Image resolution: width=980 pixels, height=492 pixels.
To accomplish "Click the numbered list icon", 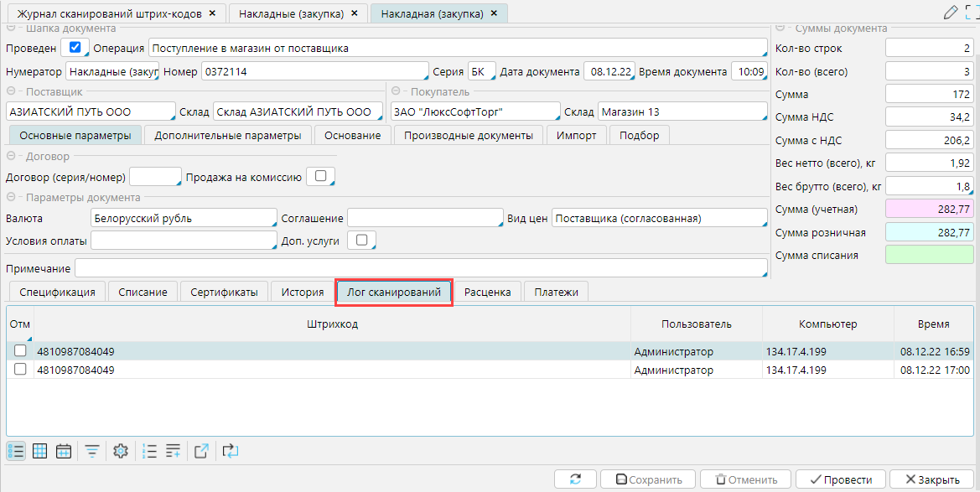I will 150,451.
